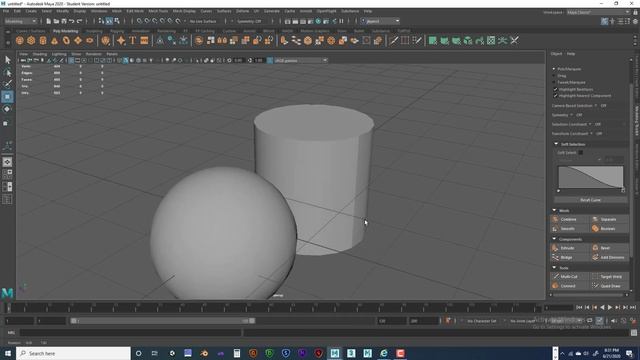Enable the Soft Select checkbox
The height and width of the screenshot is (360, 640).
click(x=580, y=153)
